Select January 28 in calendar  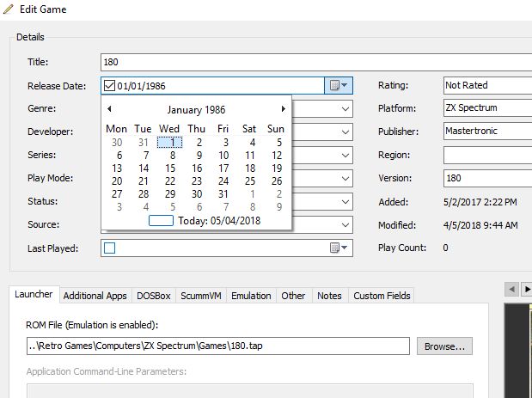(144, 194)
